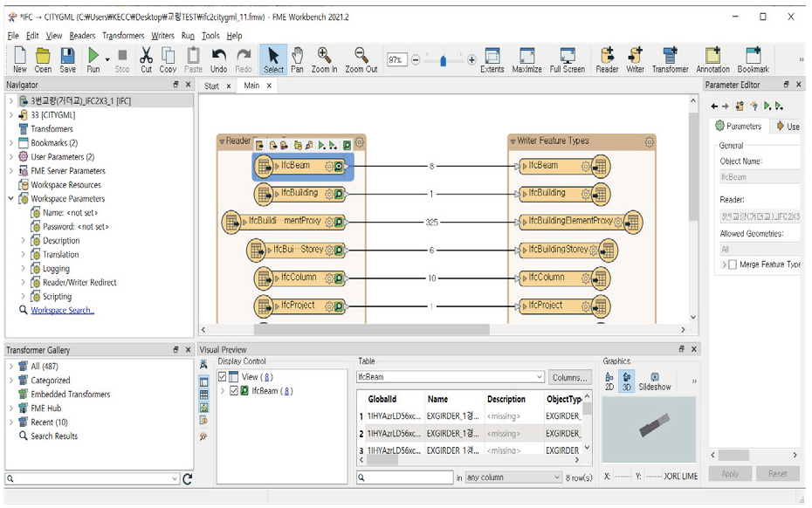The image size is (812, 508).
Task: Switch to the Start tab
Action: [211, 86]
